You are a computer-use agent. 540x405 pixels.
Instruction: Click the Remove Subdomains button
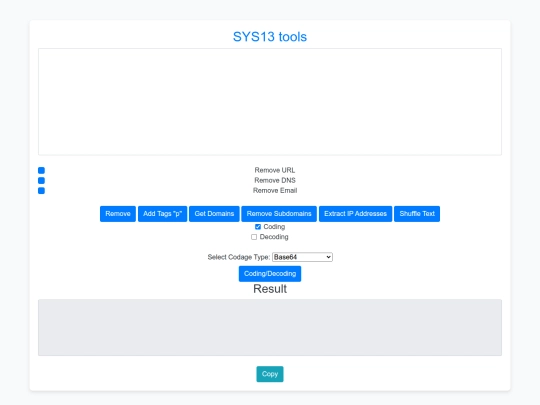pos(279,214)
